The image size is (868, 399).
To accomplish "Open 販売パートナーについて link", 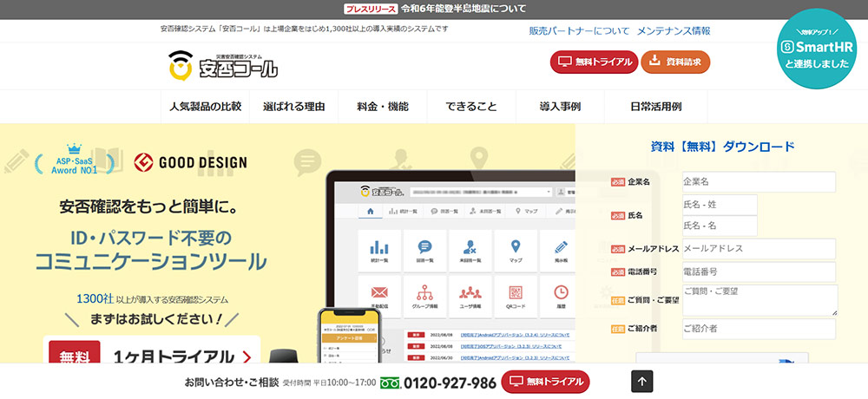I will (x=579, y=31).
